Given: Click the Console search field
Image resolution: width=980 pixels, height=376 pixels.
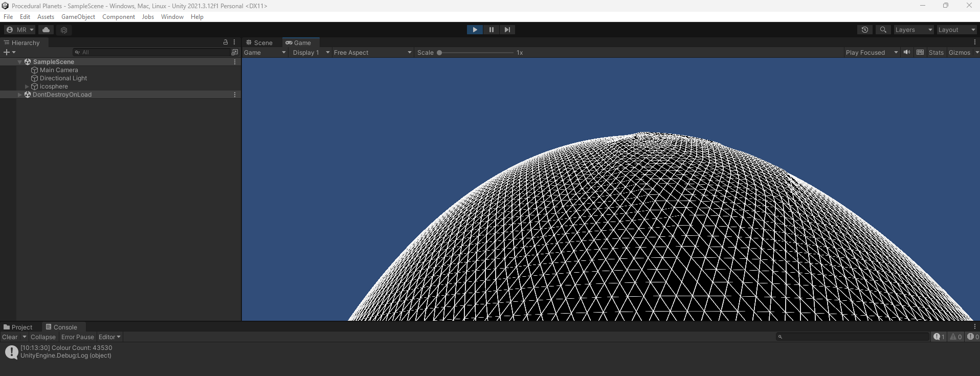Looking at the screenshot, I should (x=853, y=337).
